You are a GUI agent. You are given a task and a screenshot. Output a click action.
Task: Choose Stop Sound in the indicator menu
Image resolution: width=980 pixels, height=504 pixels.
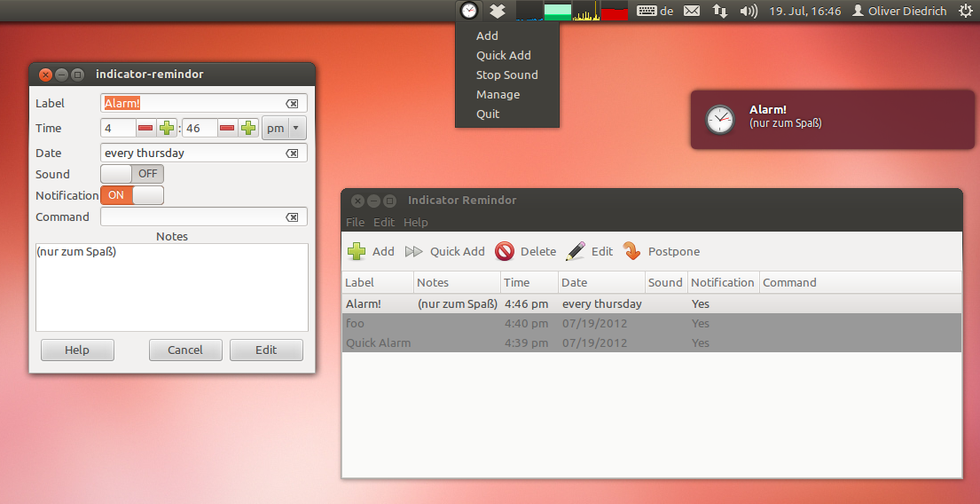pyautogui.click(x=507, y=75)
